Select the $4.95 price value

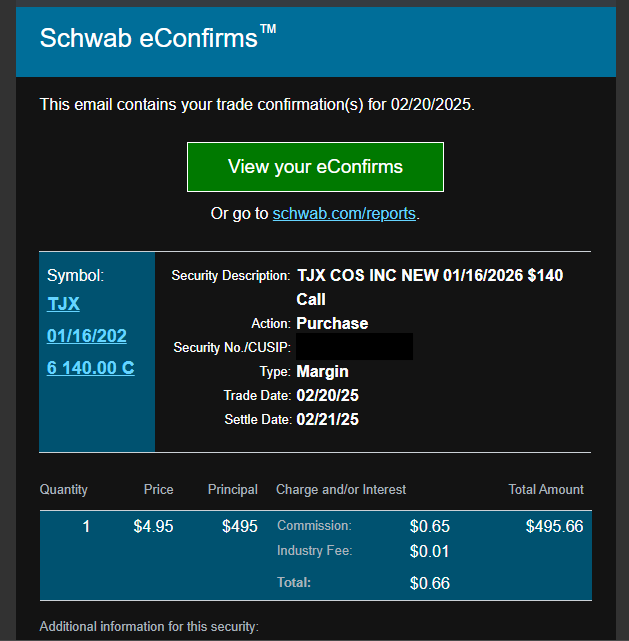pos(153,526)
